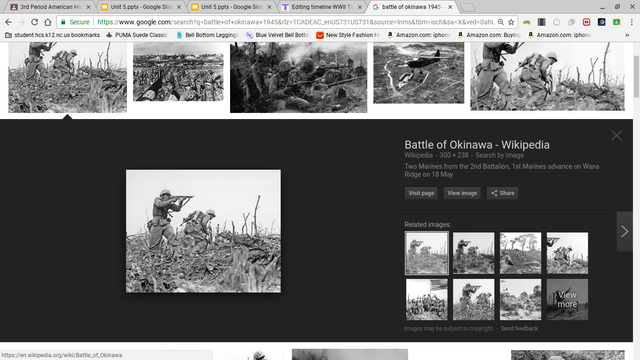Open the Chrome three-dot menu
Viewport: 640px width, 360px height.
click(631, 22)
